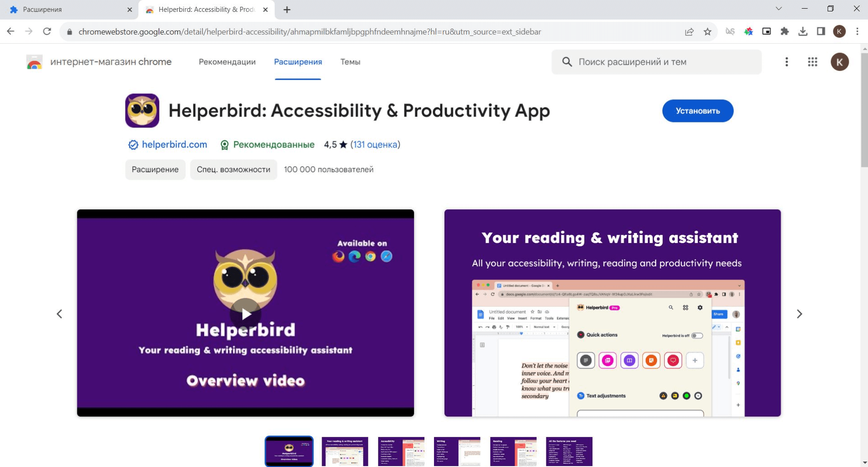The image size is (868, 467).
Task: Bookmark this page with the star icon
Action: pyautogui.click(x=707, y=31)
